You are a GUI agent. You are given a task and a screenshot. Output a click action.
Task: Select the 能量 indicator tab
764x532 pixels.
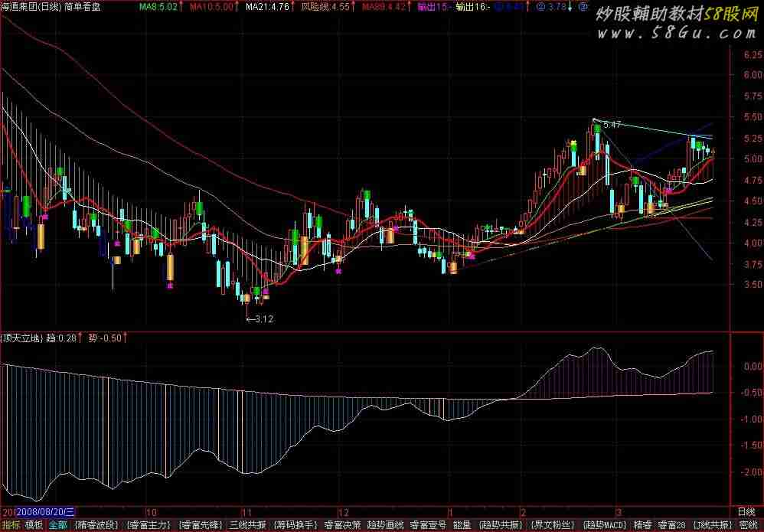click(462, 525)
